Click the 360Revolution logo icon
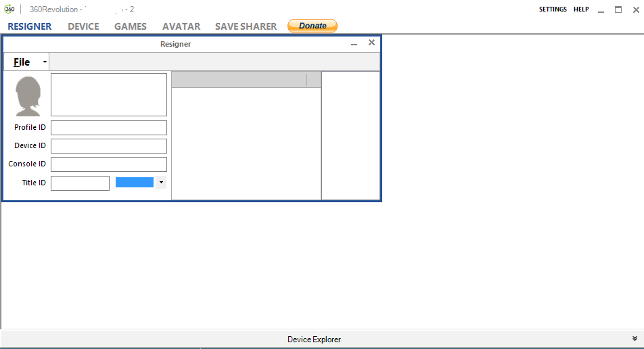This screenshot has height=349, width=644. [9, 9]
